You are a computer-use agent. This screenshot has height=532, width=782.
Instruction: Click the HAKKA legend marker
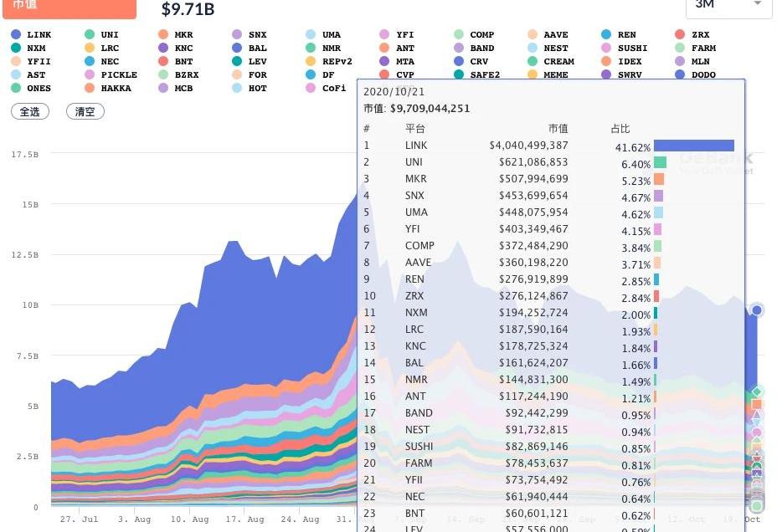coord(90,89)
